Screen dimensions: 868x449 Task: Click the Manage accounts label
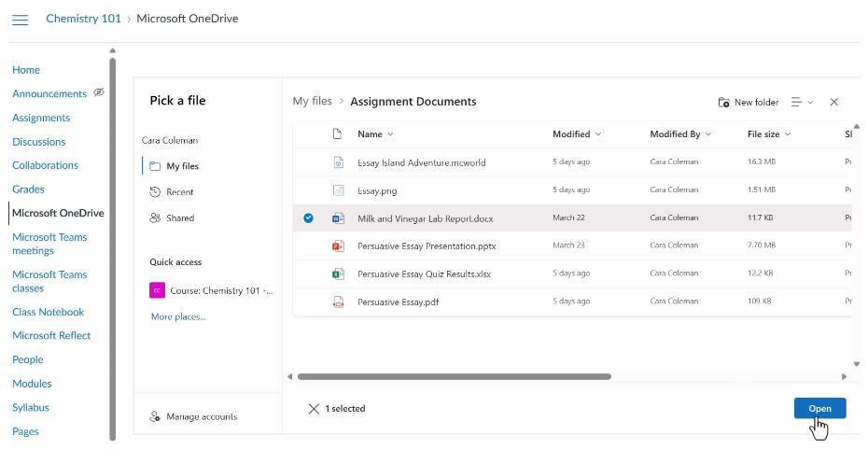pyautogui.click(x=202, y=416)
